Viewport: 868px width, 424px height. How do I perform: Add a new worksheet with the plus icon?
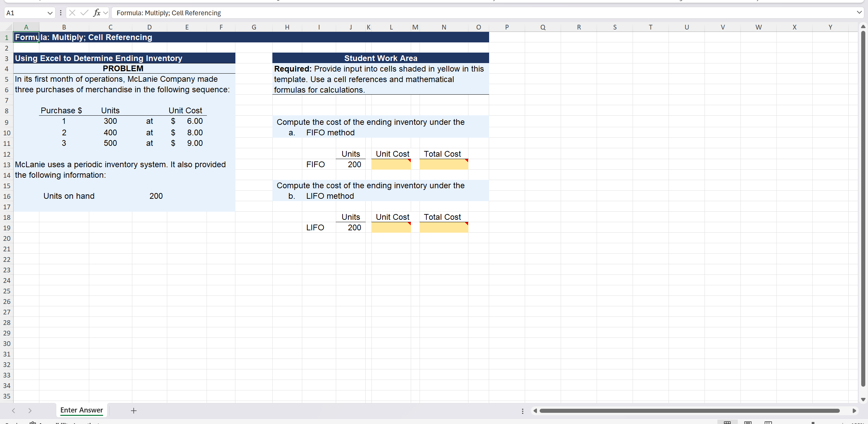133,410
